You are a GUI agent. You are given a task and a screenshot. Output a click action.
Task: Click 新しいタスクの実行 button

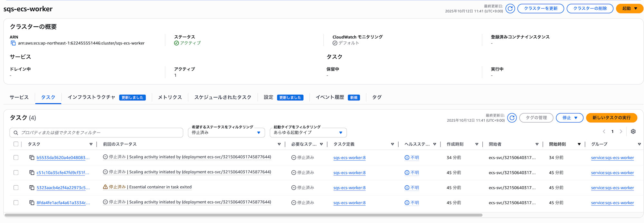[611, 118]
